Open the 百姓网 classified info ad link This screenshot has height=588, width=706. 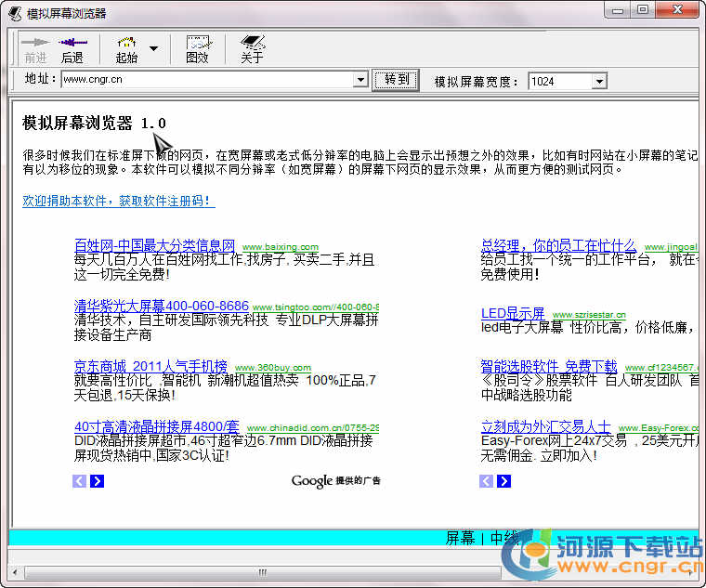pos(154,245)
